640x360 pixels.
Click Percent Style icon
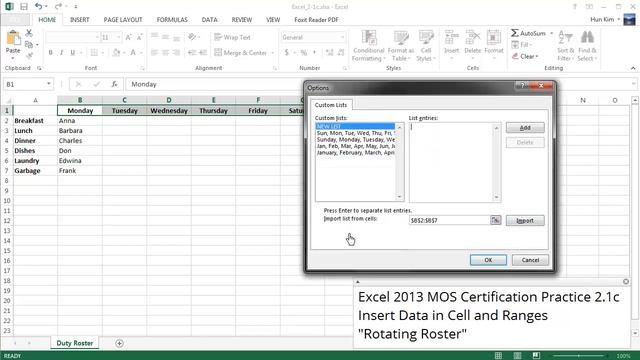303,53
